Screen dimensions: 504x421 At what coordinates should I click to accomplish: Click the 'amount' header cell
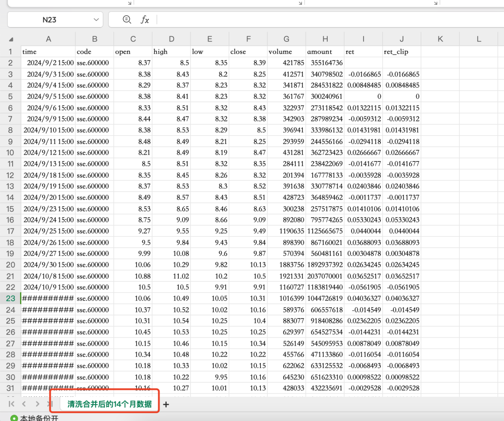[x=325, y=52]
